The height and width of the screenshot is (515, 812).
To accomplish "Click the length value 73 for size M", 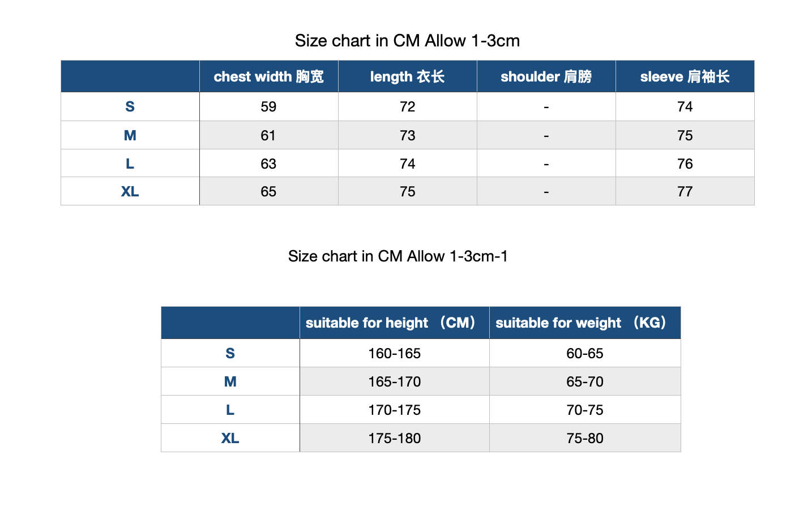I will click(x=408, y=135).
